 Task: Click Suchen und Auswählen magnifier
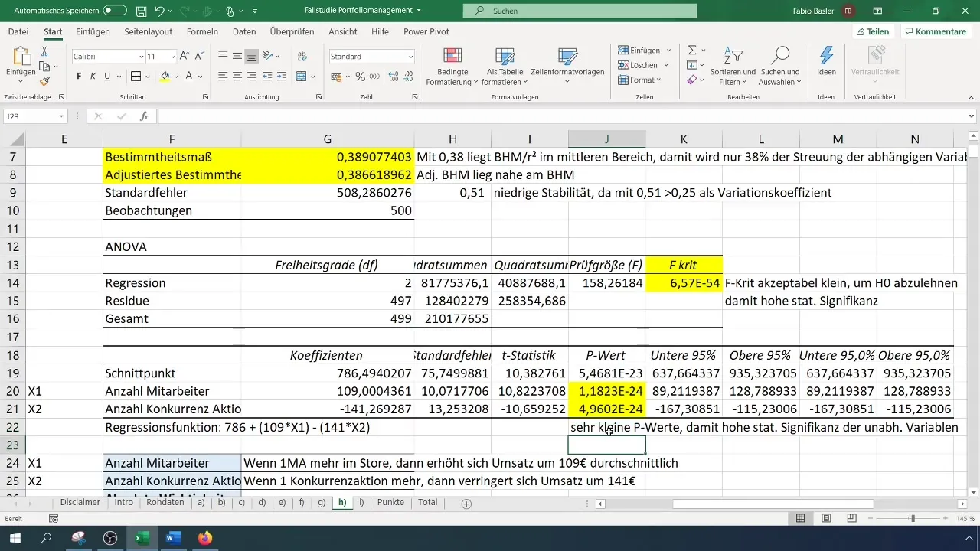[780, 67]
